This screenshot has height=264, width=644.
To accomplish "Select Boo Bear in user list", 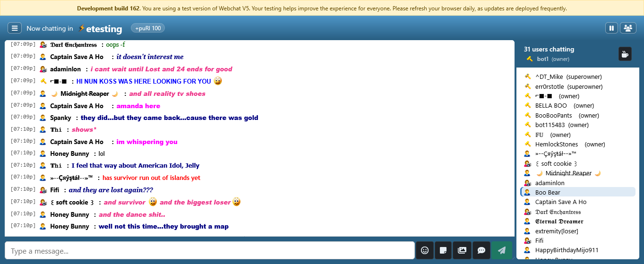I will [x=548, y=192].
